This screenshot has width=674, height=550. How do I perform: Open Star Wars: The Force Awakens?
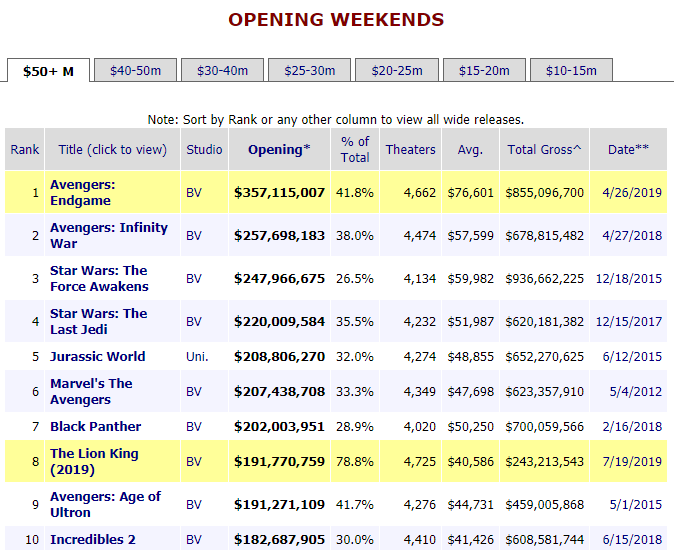(99, 278)
